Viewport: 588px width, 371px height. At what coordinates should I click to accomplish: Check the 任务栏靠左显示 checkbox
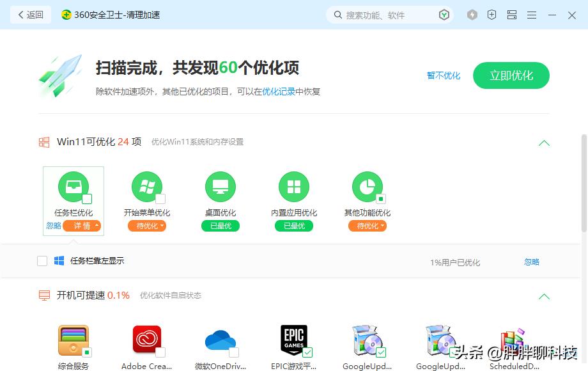[42, 260]
